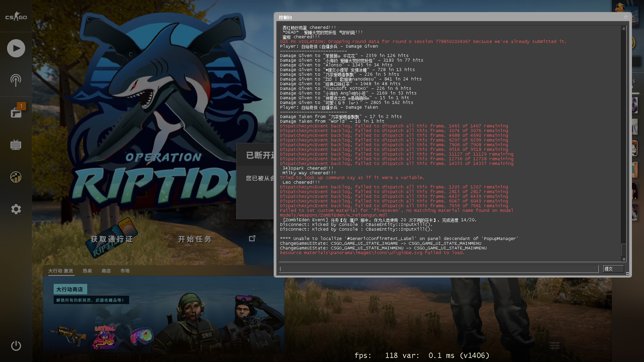The image size is (644, 362).
Task: Switch to the 市场 tab
Action: [x=125, y=271]
